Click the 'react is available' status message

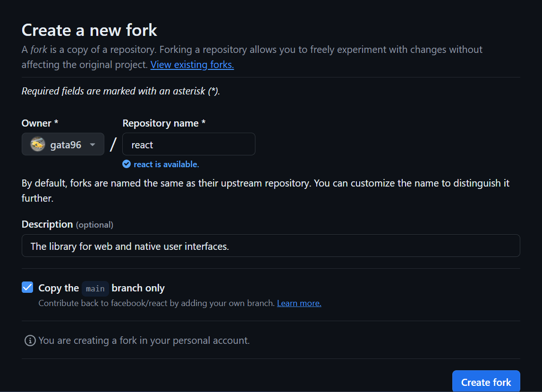[x=166, y=164]
